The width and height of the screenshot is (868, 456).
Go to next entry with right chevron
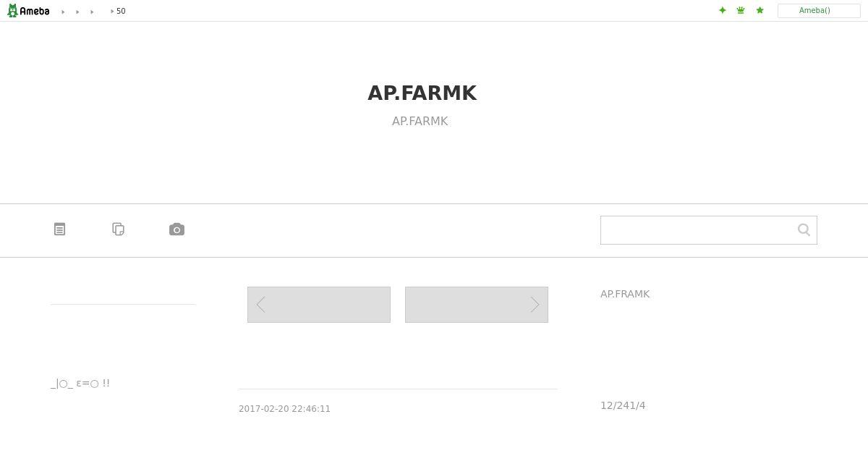point(477,305)
